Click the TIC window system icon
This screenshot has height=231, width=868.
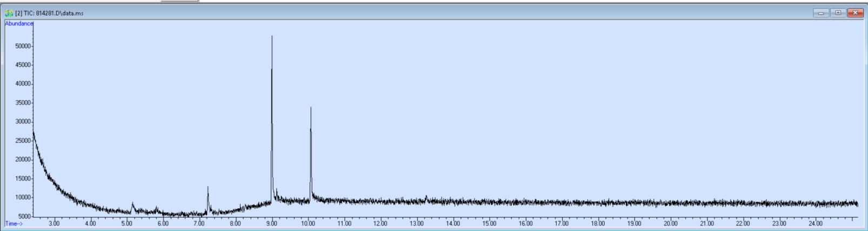(x=9, y=13)
